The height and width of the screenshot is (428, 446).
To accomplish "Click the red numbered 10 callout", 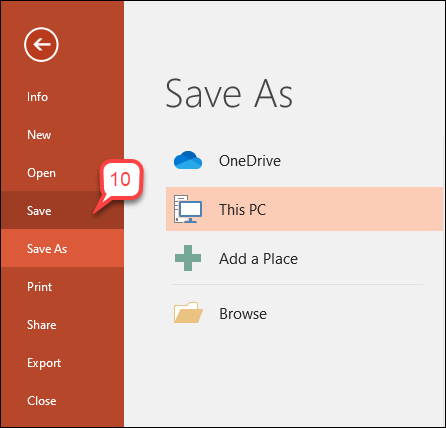I will pyautogui.click(x=121, y=179).
